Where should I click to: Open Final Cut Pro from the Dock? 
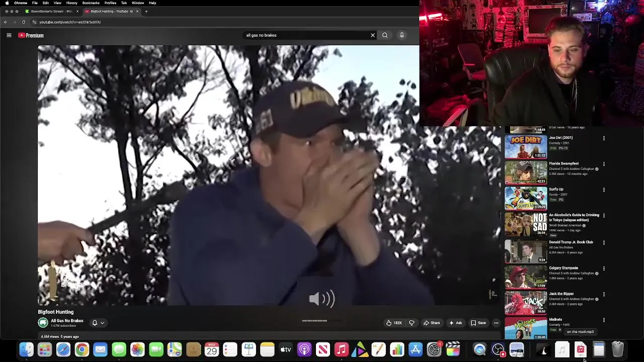pos(453,349)
